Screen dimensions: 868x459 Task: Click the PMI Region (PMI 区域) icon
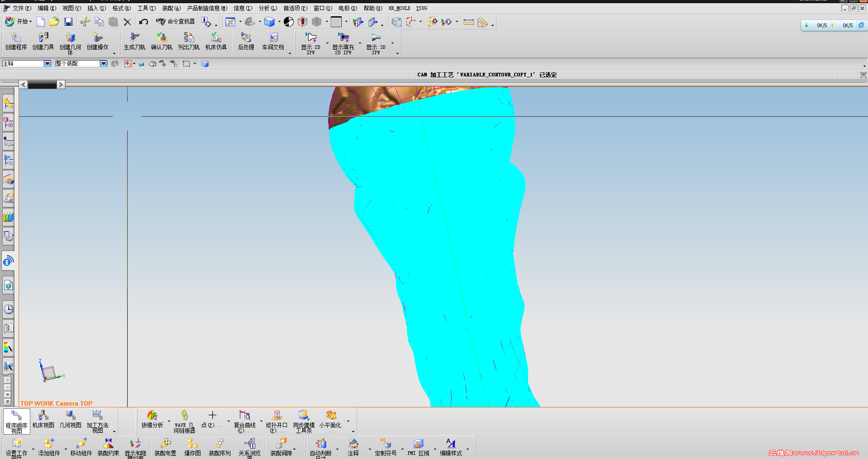[419, 447]
